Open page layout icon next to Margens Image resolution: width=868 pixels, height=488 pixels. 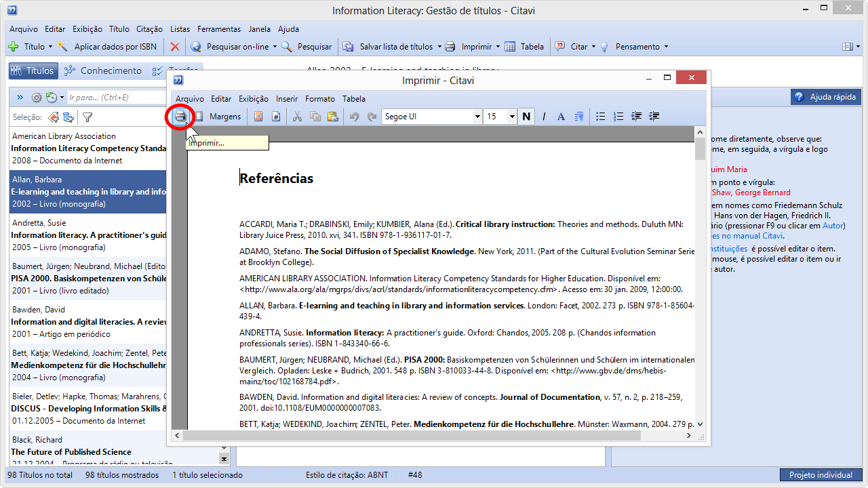click(x=199, y=117)
